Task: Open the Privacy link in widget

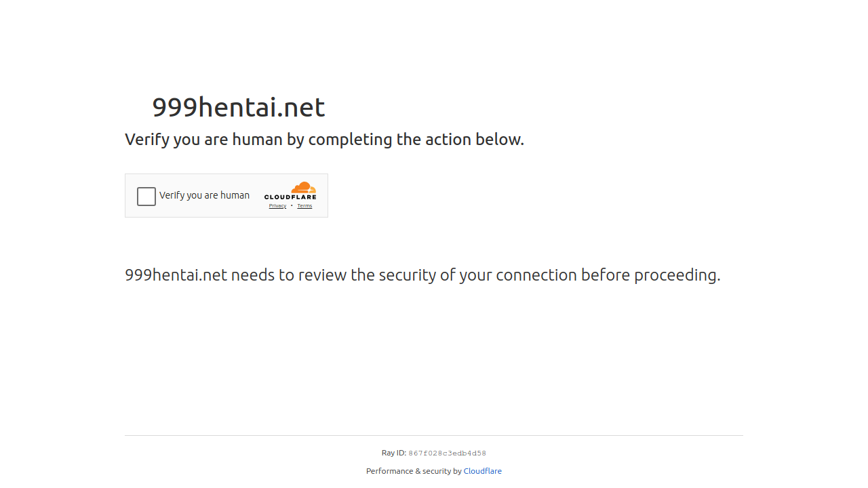Action: click(x=277, y=206)
